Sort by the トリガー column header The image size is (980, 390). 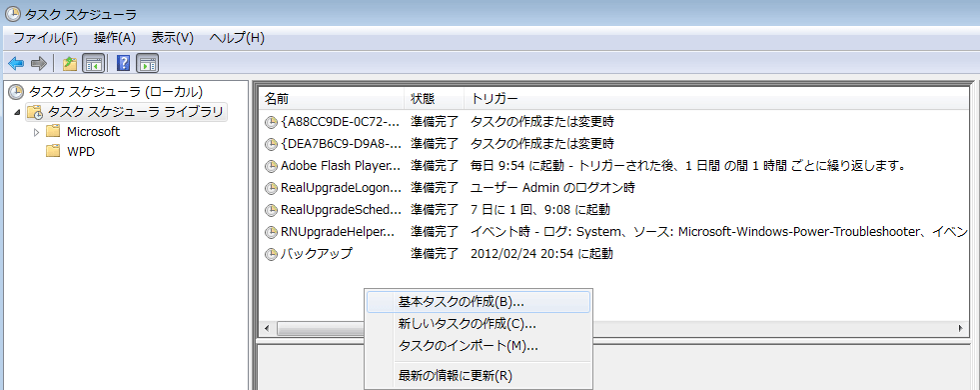(x=718, y=99)
